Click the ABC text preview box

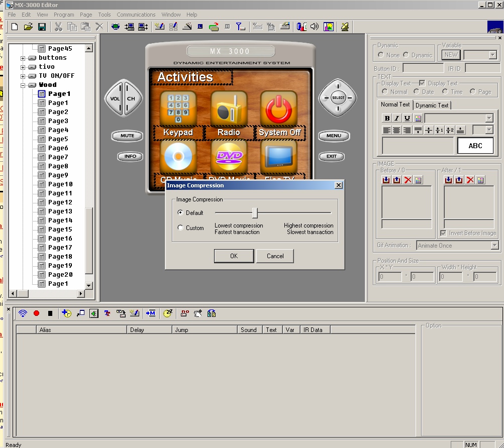pos(475,146)
